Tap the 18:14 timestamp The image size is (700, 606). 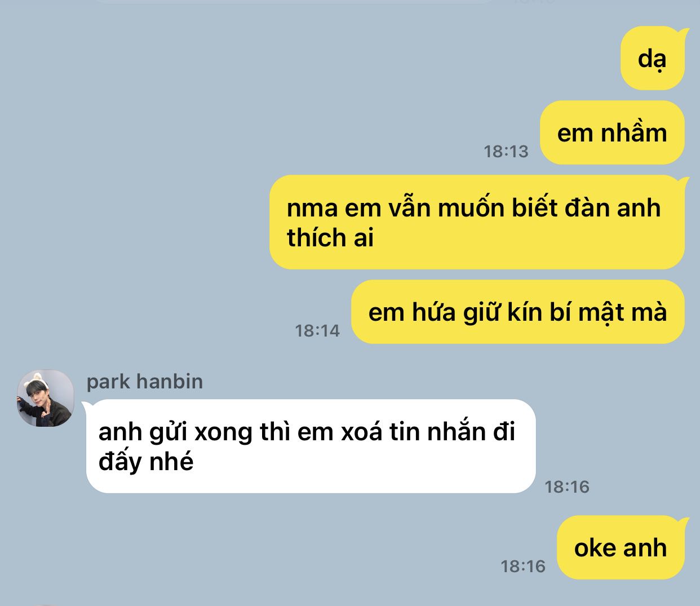(x=317, y=330)
